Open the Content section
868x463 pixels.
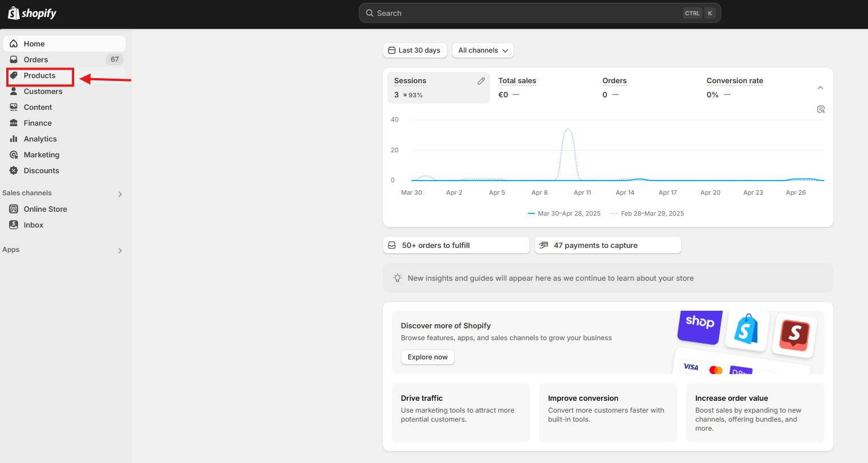[x=65, y=107]
